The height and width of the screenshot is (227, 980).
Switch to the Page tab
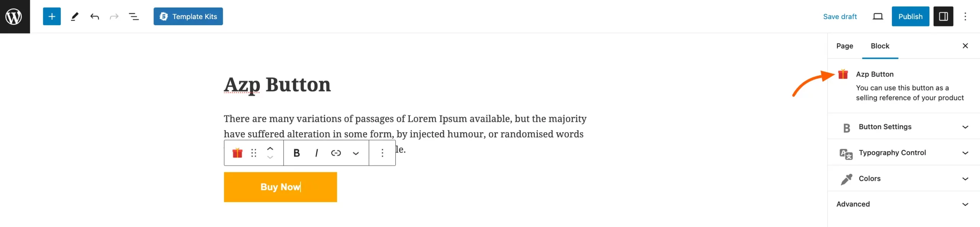coord(844,46)
